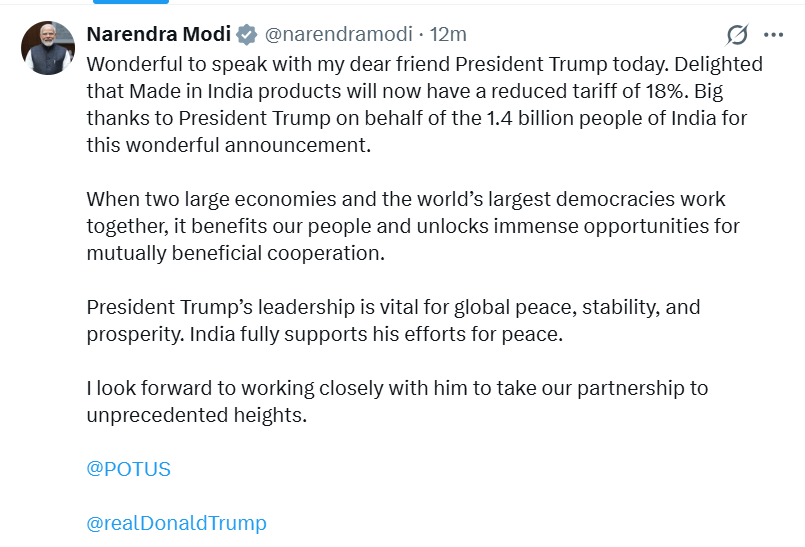This screenshot has width=805, height=547.
Task: Open the @narendramodi handle link
Action: (x=338, y=35)
